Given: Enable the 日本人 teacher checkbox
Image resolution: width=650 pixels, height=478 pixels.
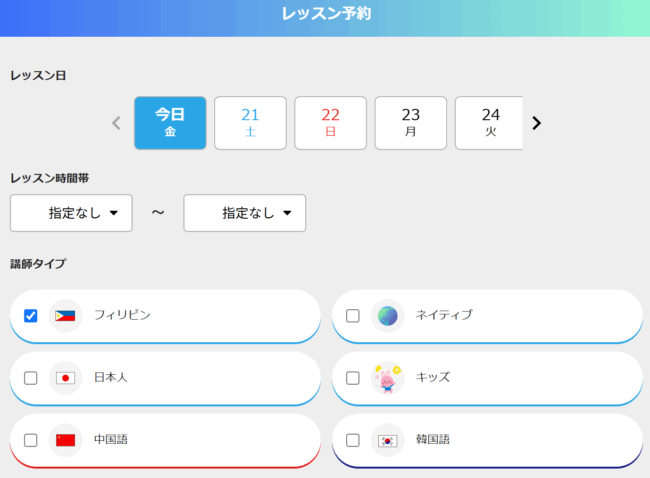Looking at the screenshot, I should tap(31, 378).
